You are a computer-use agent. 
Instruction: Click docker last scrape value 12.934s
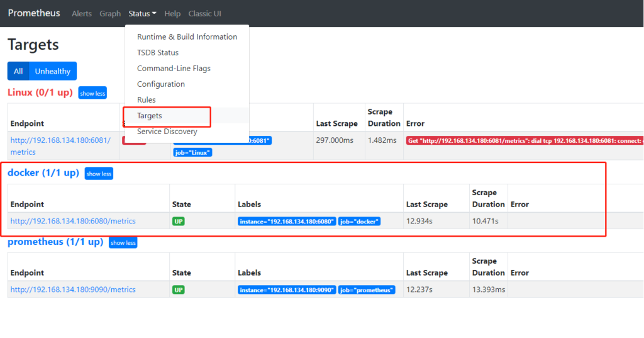[x=419, y=221]
